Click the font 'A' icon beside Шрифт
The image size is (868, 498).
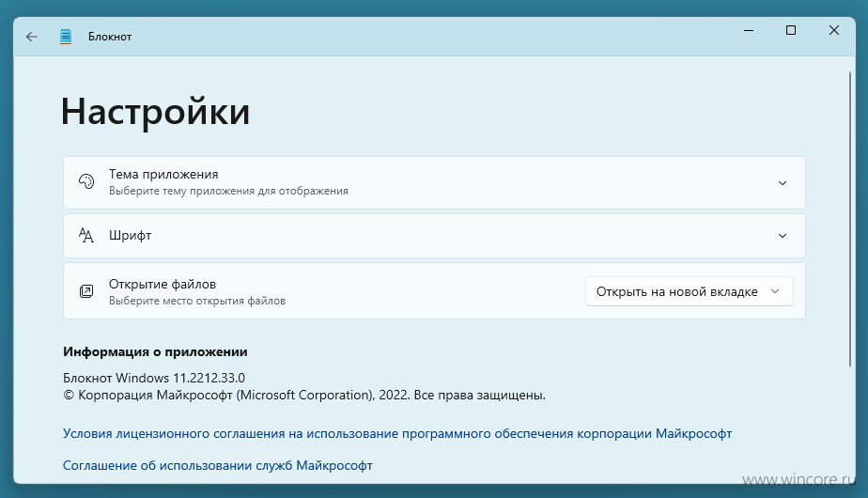click(85, 236)
